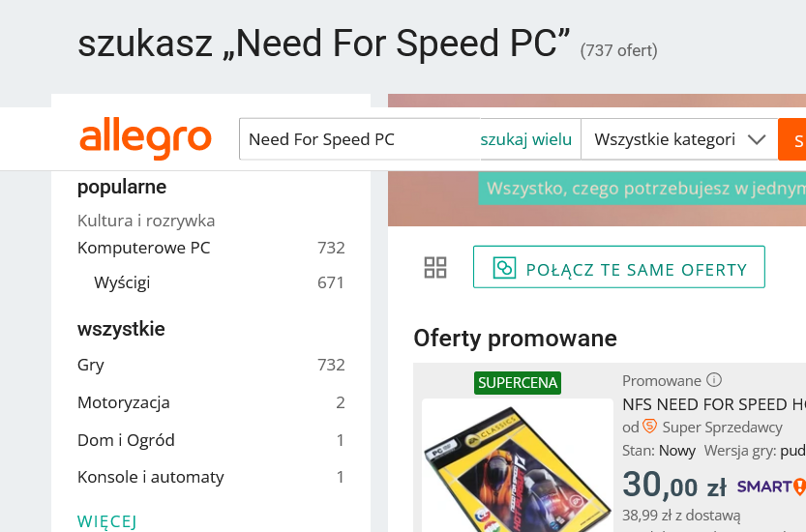Expand categories with WIĘCEJ link

(106, 522)
